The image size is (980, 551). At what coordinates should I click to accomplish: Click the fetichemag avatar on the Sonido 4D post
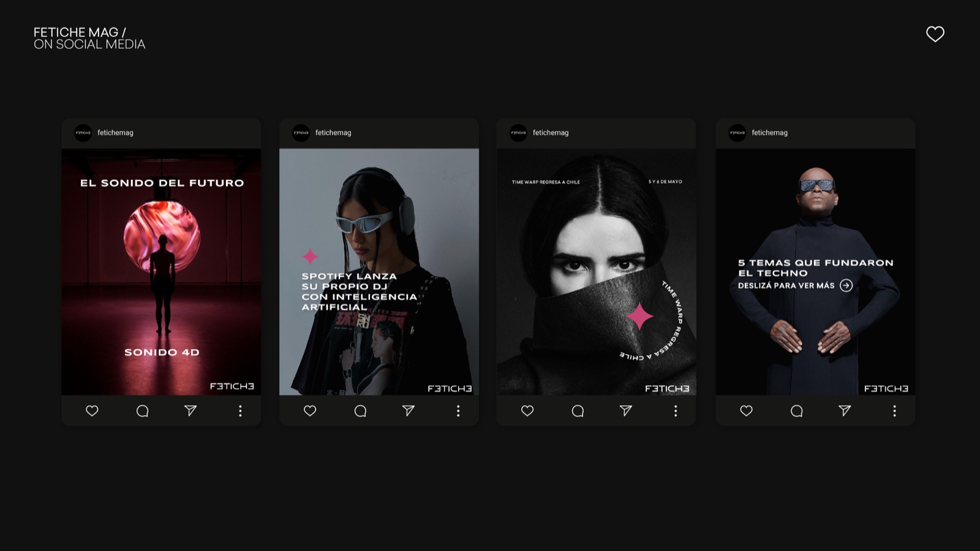pyautogui.click(x=83, y=133)
